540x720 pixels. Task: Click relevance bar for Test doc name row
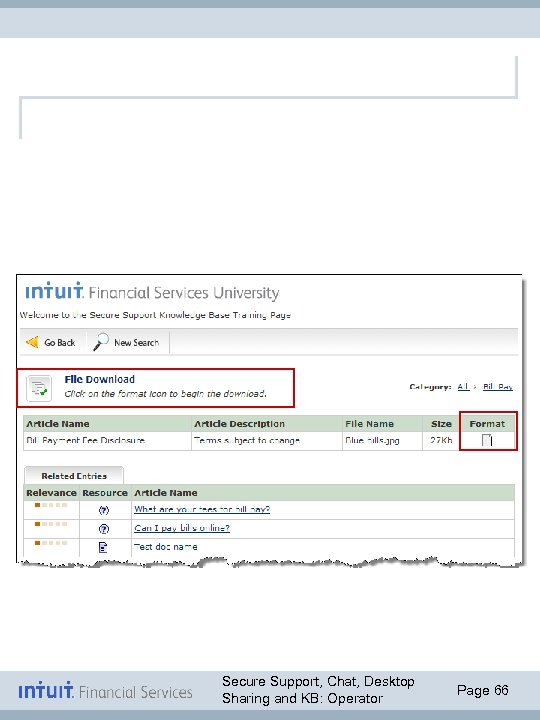pos(51,543)
